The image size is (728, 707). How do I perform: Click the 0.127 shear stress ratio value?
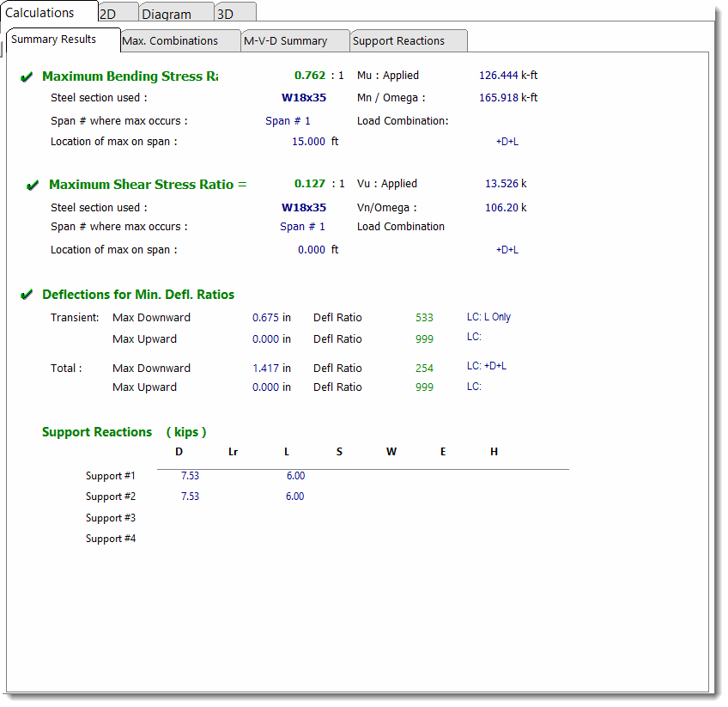tap(310, 184)
